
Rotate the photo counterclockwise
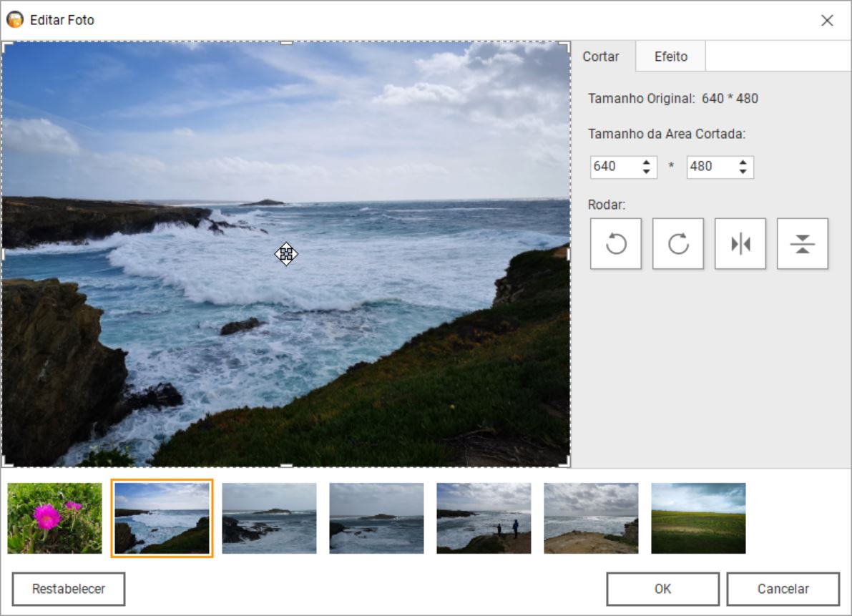click(615, 244)
